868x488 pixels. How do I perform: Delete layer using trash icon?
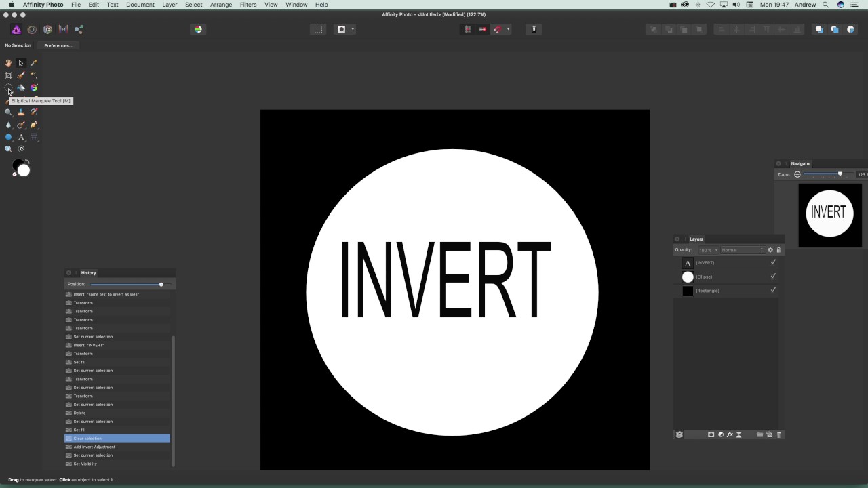[778, 434]
